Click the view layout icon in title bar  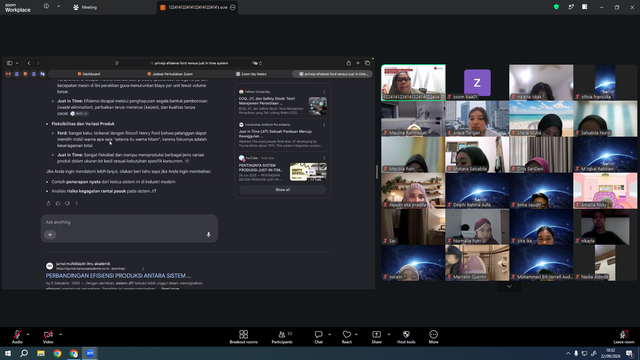click(x=584, y=7)
